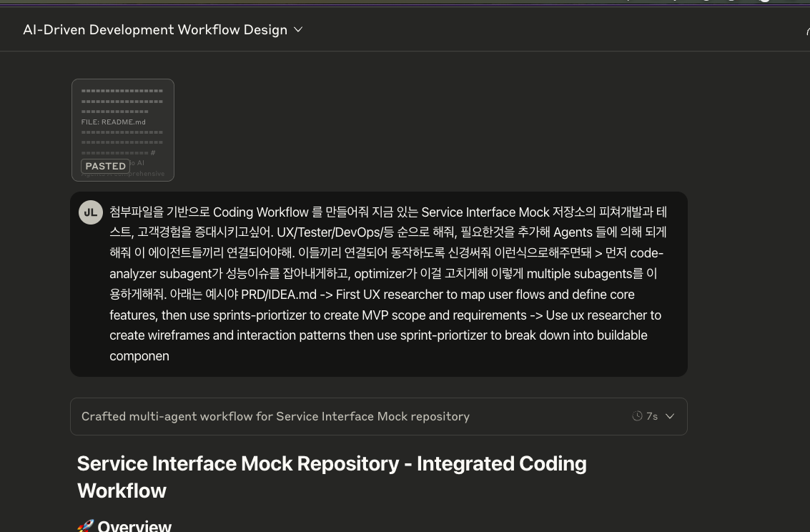The width and height of the screenshot is (810, 532).
Task: Click the Service Interface Mock Repository heading
Action: (238, 463)
